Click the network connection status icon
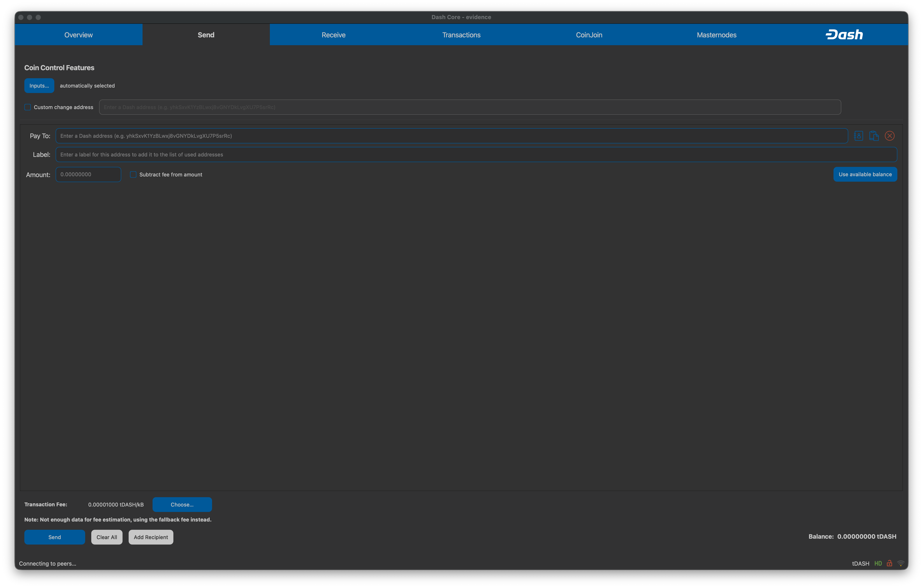 pos(900,563)
